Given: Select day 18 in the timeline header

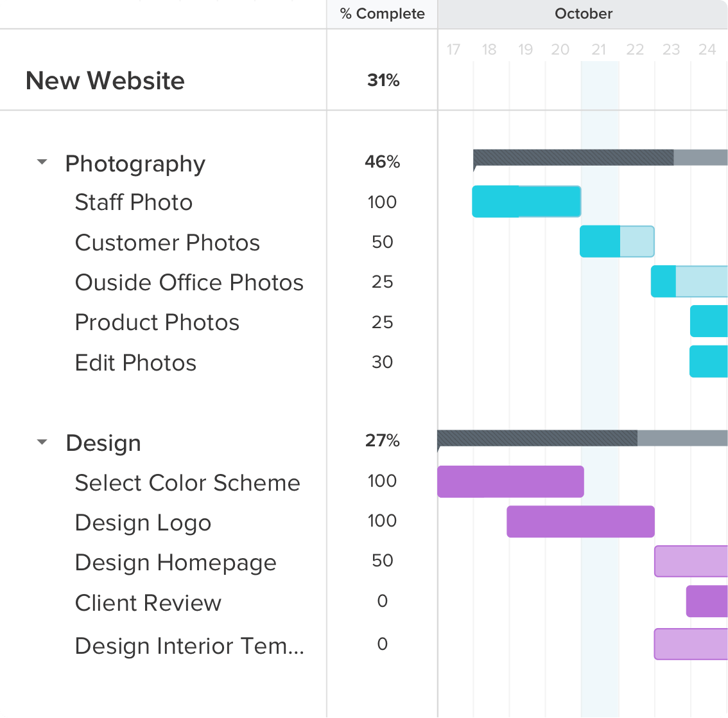Looking at the screenshot, I should [489, 49].
